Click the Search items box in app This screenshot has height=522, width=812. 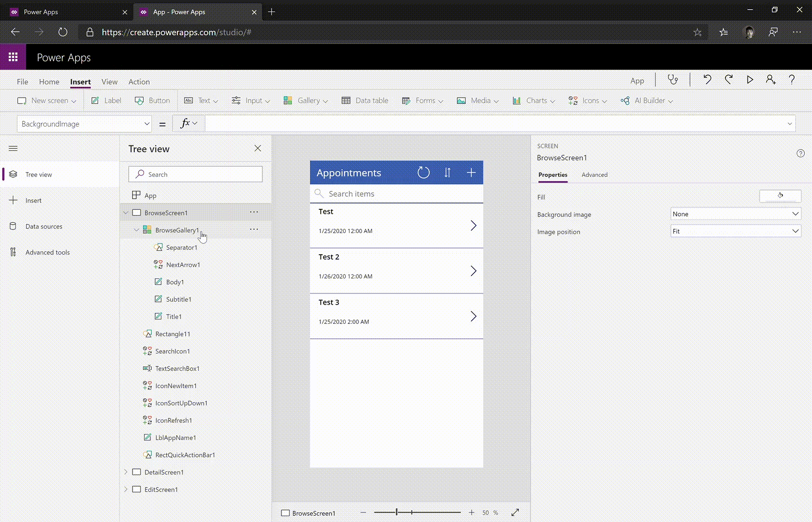click(396, 193)
